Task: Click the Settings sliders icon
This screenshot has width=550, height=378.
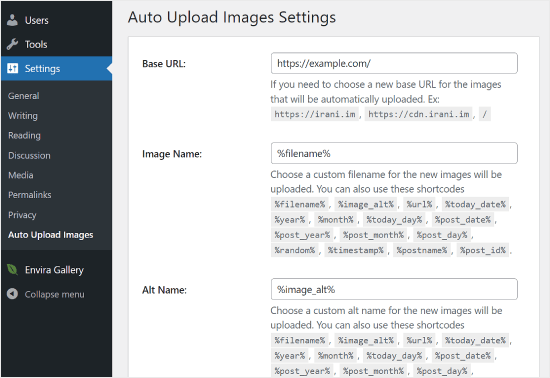Action: pos(12,68)
